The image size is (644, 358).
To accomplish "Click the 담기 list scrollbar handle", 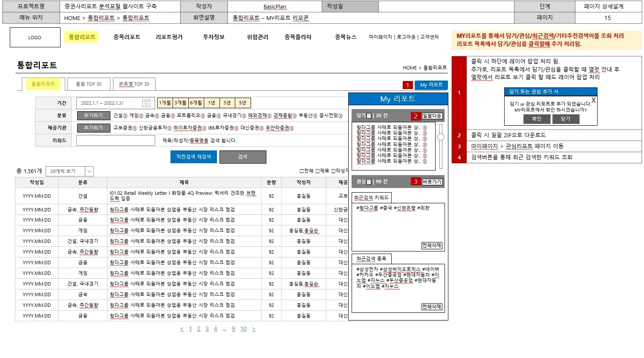I will (441, 137).
